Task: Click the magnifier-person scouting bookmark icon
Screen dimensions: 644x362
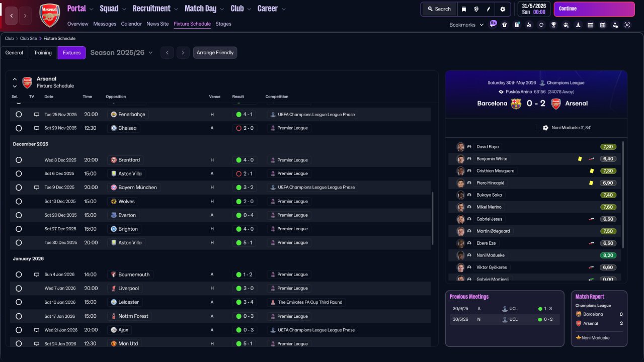Action: (529, 25)
